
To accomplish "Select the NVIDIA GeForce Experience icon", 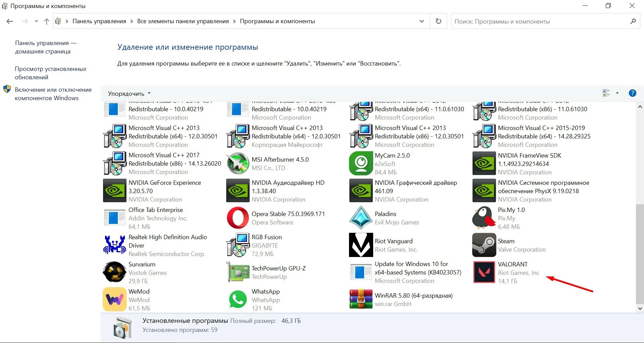I will (114, 190).
